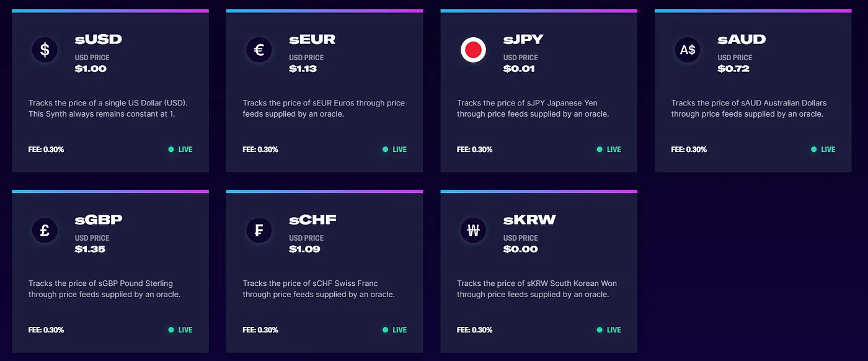Open the sEUR synth title
The width and height of the screenshot is (868, 361).
point(312,39)
